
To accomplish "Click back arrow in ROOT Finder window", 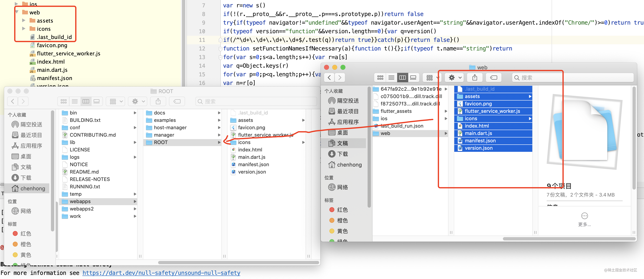I will (x=13, y=101).
